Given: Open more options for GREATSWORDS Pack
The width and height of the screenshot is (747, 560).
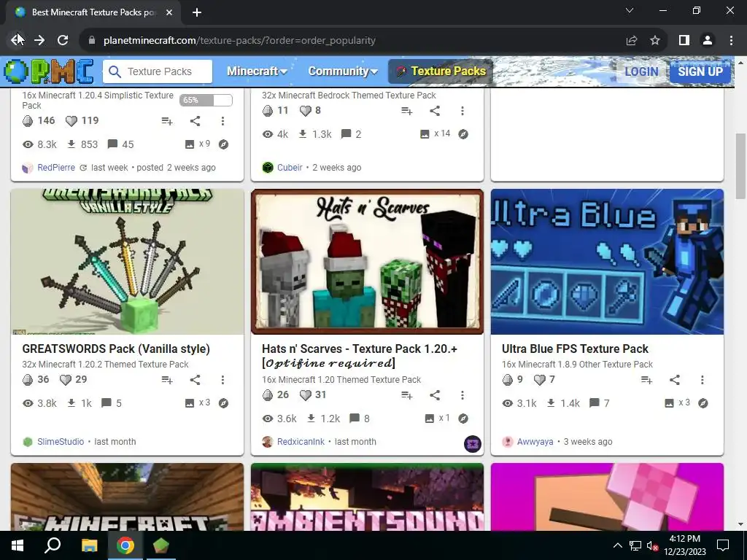Looking at the screenshot, I should click(x=222, y=380).
